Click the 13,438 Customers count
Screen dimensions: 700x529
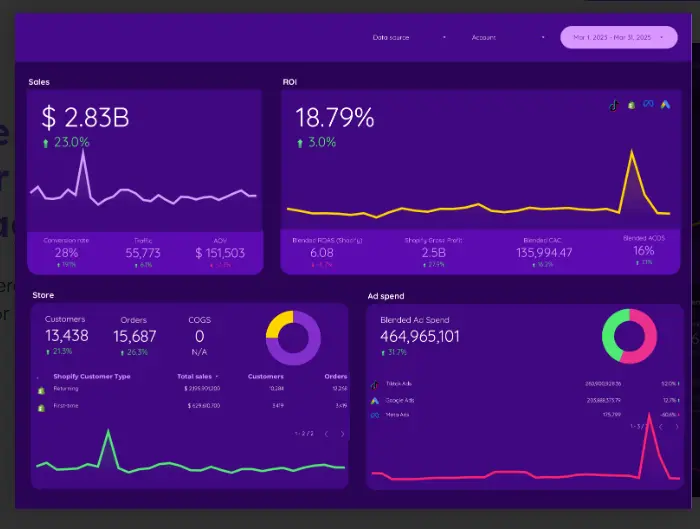coord(67,336)
